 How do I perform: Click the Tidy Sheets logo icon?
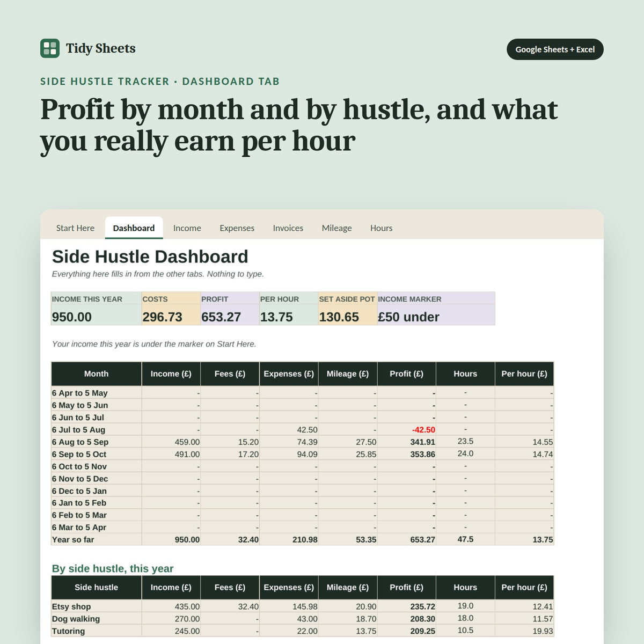click(50, 48)
